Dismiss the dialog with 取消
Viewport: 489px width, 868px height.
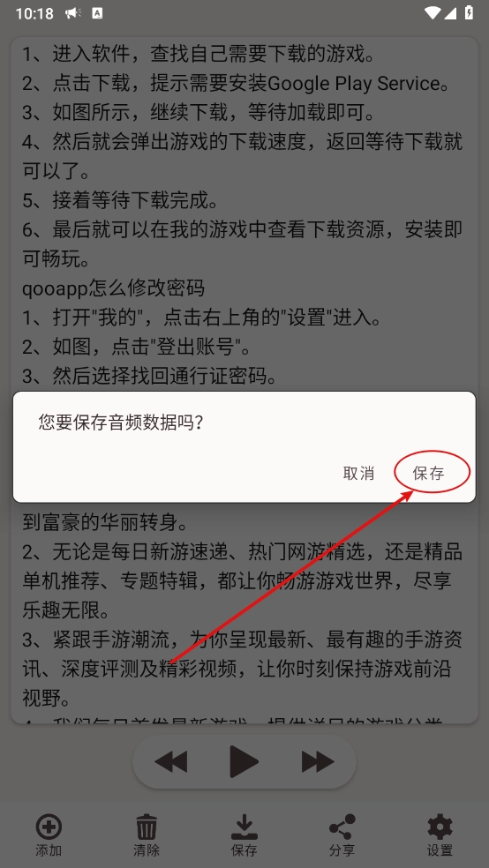point(359,474)
